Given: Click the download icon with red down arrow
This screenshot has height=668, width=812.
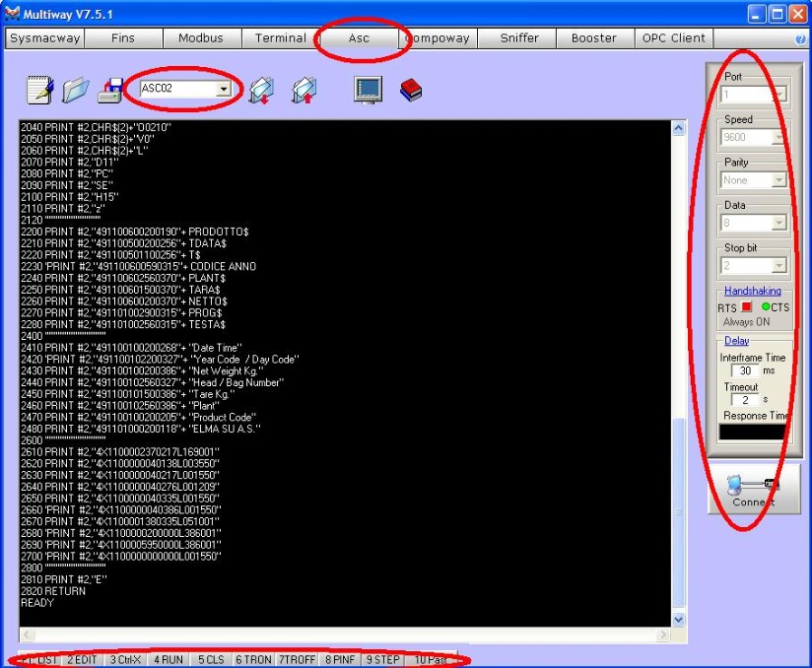Looking at the screenshot, I should (261, 90).
